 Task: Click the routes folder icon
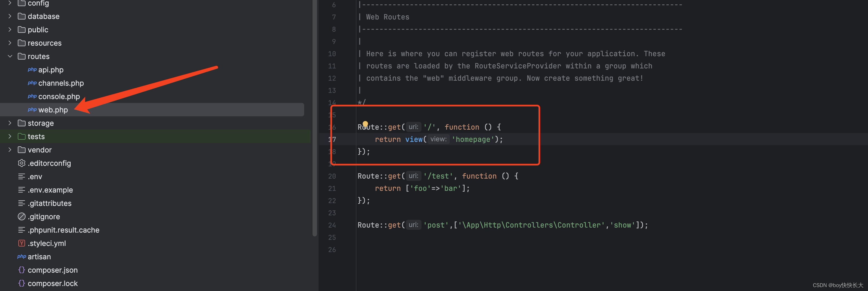[22, 56]
